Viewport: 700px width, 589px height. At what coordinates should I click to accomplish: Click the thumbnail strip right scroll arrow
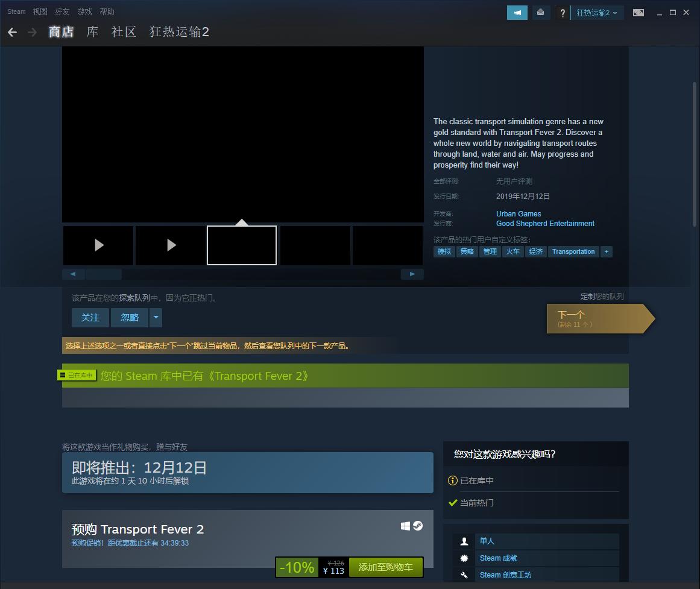[x=412, y=274]
